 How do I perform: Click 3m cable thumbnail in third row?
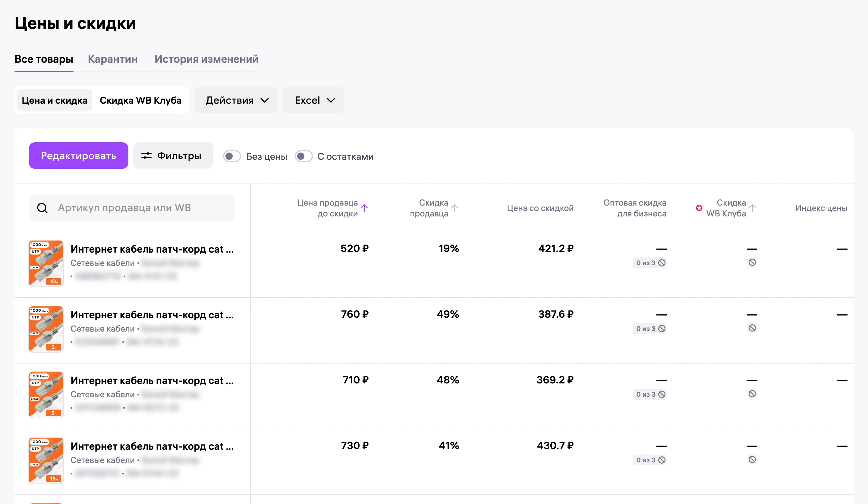(46, 395)
